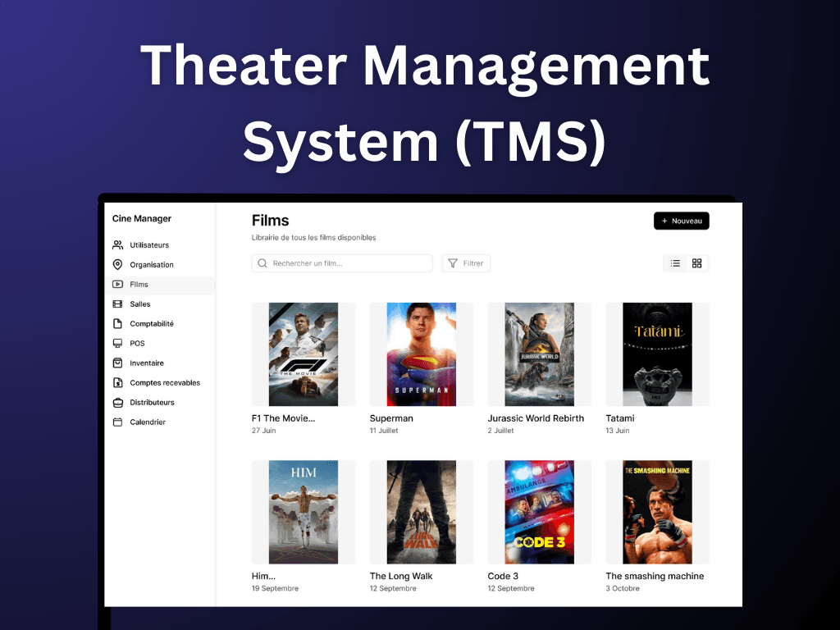Open Organisation via its map pin icon

pos(118,264)
